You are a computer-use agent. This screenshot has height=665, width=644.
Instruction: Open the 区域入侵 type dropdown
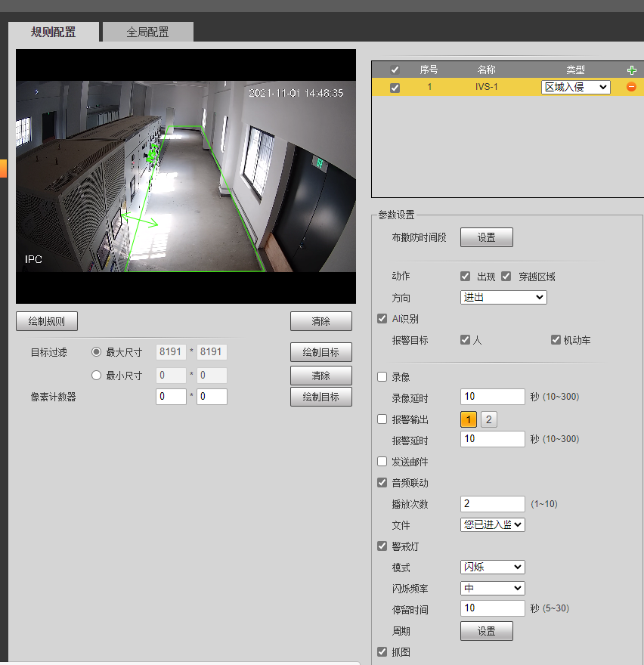pos(576,87)
